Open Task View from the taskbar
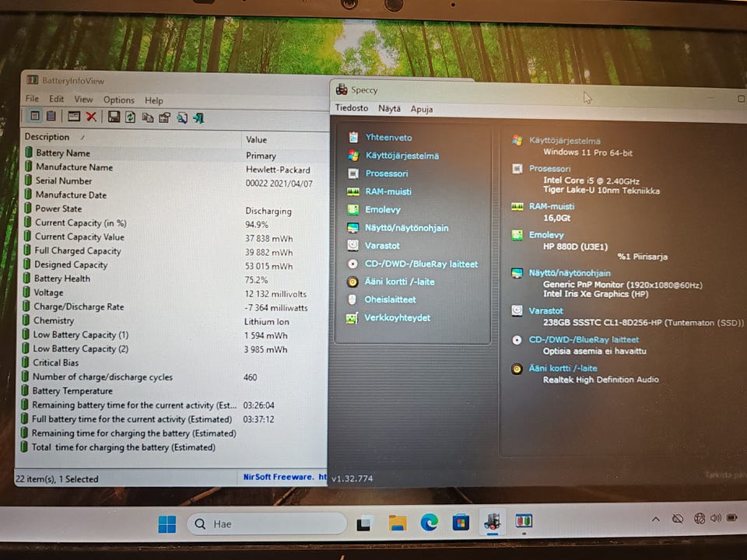This screenshot has width=747, height=560. tap(364, 523)
